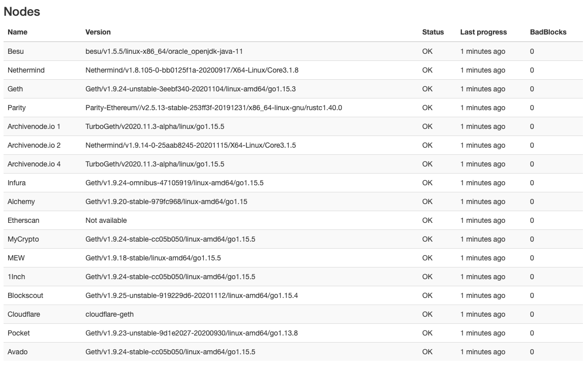The width and height of the screenshot is (588, 369).
Task: Click TurboGeth version in Archivenode.io 1 row
Action: click(154, 126)
